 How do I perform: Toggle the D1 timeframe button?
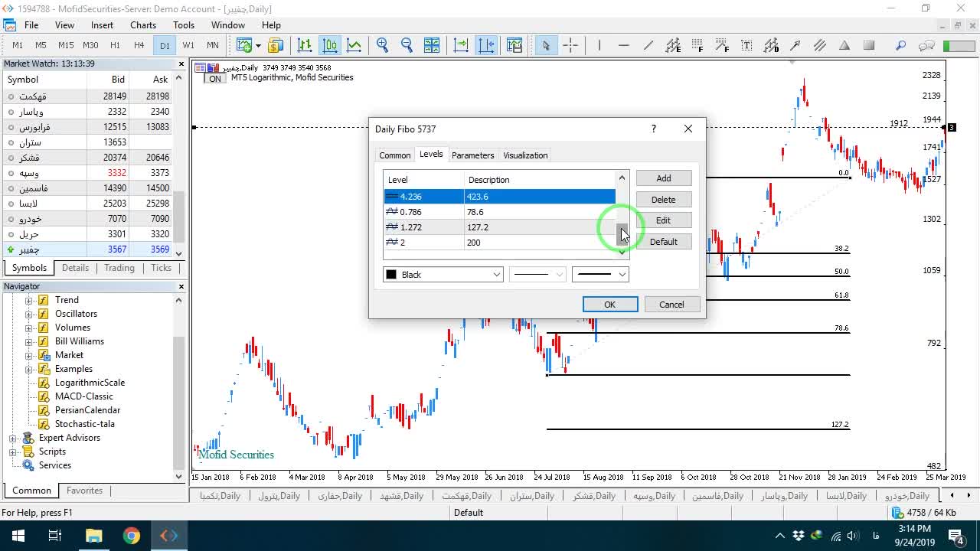165,45
